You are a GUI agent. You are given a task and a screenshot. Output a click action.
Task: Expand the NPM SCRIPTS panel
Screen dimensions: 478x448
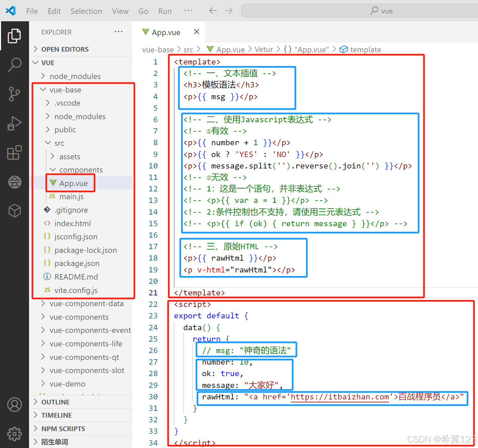point(81,429)
